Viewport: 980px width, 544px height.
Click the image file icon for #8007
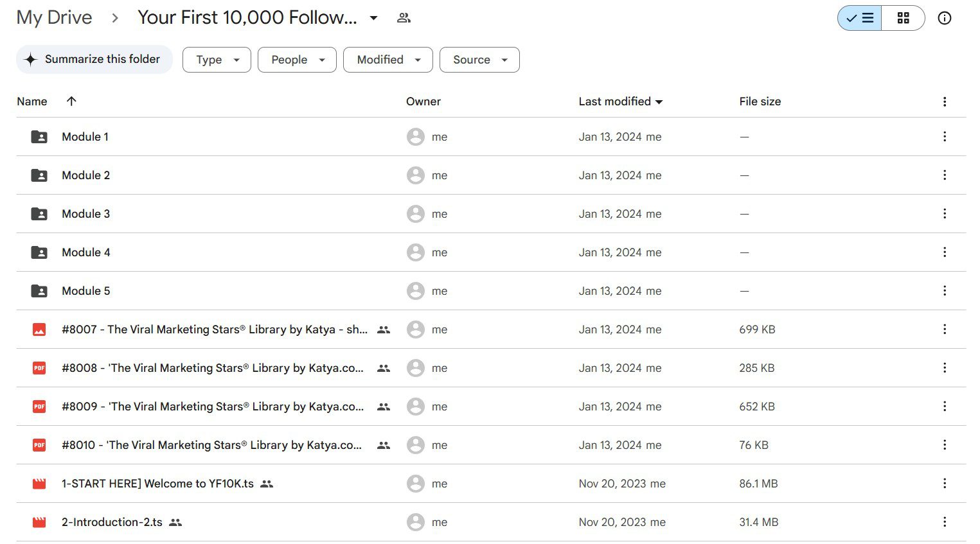[x=39, y=329]
